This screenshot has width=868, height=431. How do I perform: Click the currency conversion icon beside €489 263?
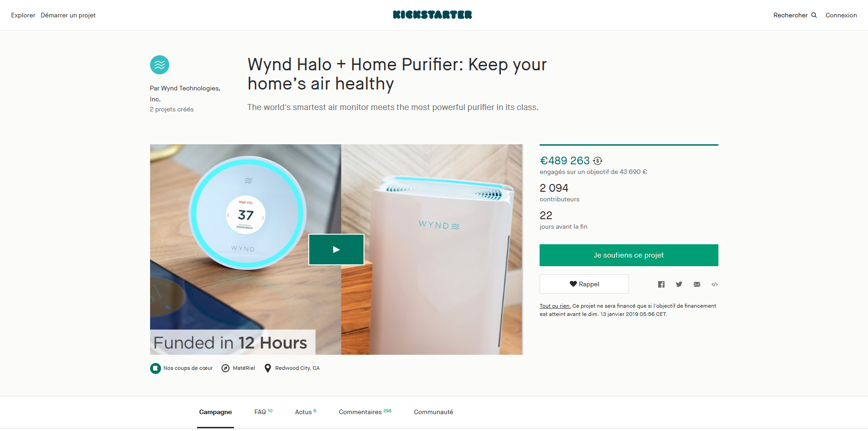598,161
